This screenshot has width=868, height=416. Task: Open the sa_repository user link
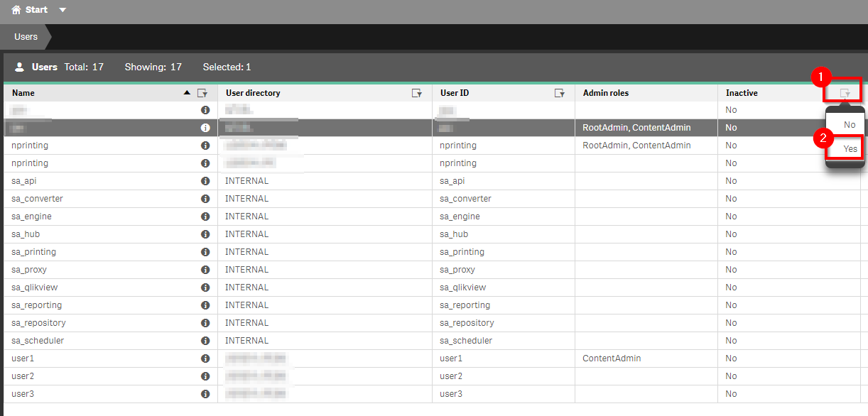[38, 322]
